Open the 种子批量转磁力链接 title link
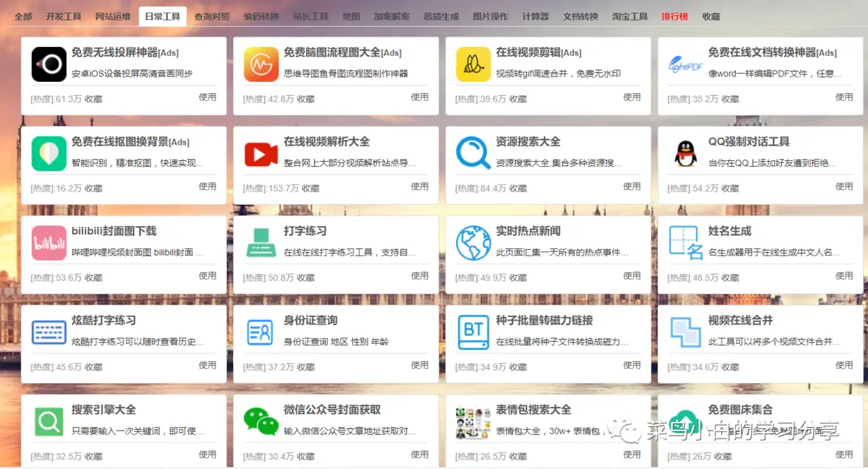 click(x=545, y=321)
